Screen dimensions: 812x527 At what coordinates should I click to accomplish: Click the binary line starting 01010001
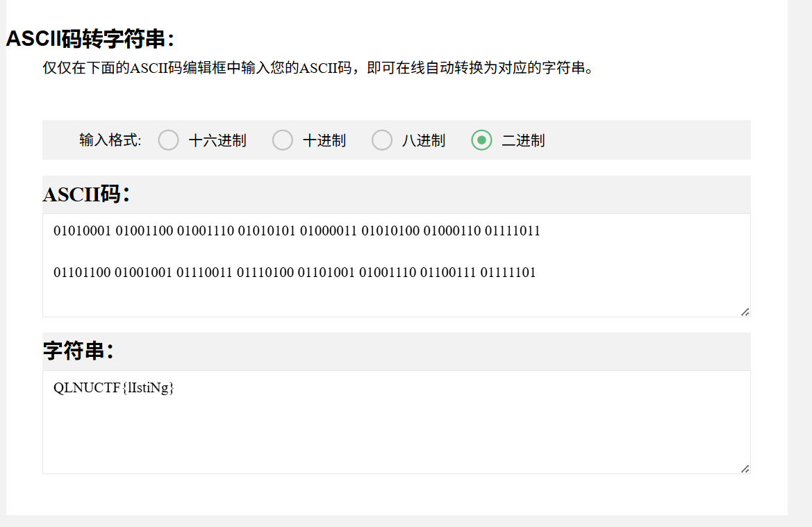pyautogui.click(x=297, y=231)
